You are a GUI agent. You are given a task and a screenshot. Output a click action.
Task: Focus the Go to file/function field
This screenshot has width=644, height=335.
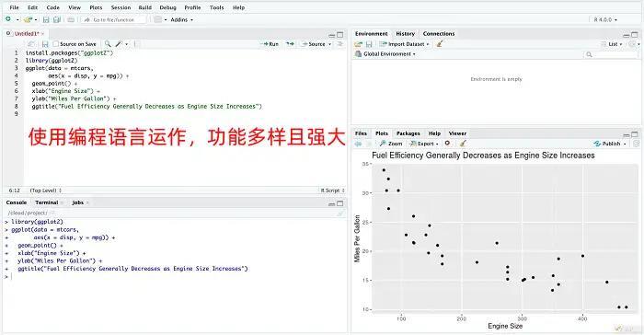pos(113,19)
